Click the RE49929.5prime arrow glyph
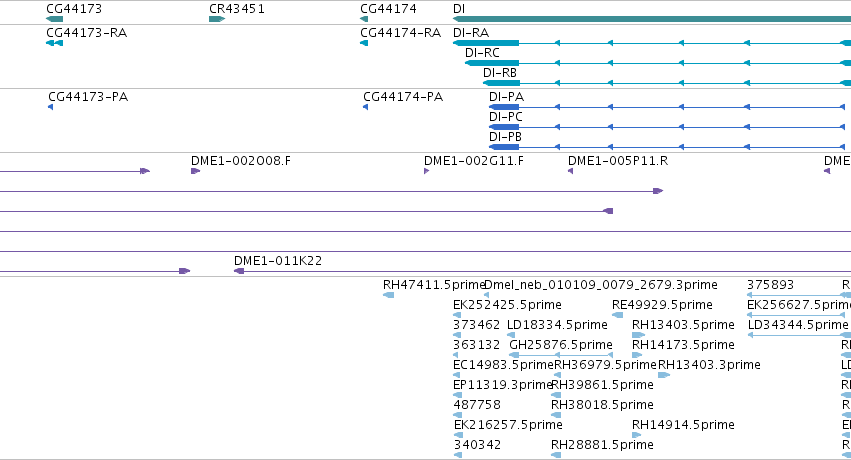 (618, 315)
